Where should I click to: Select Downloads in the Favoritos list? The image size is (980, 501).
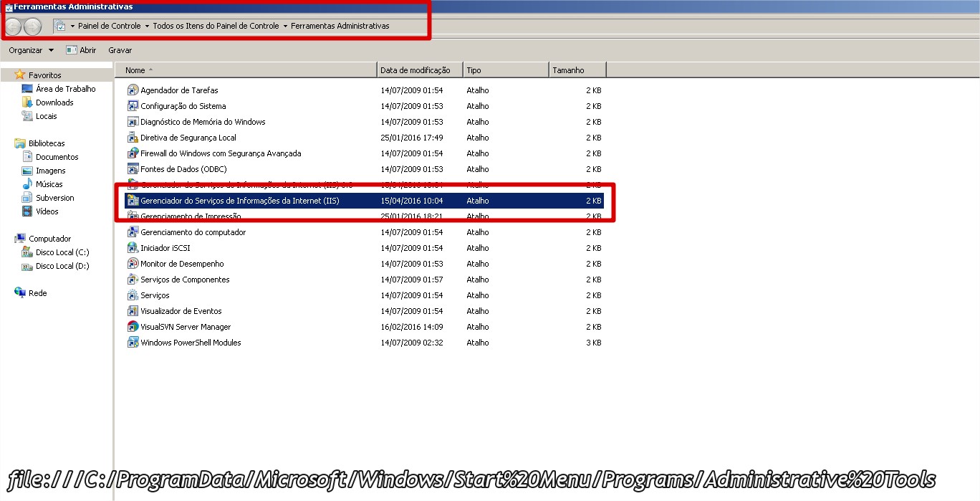tap(54, 102)
